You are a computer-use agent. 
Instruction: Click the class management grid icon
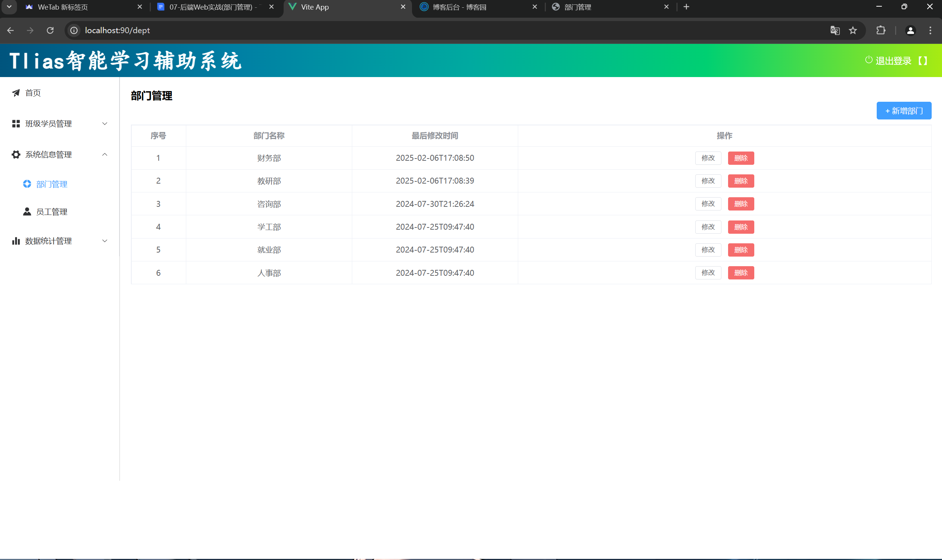(x=16, y=124)
